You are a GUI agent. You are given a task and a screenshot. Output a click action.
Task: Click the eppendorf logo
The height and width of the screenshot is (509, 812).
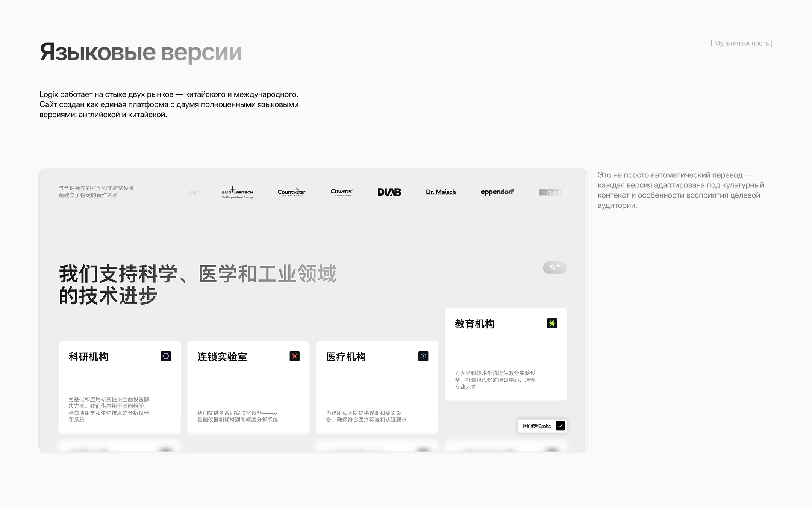tap(497, 192)
